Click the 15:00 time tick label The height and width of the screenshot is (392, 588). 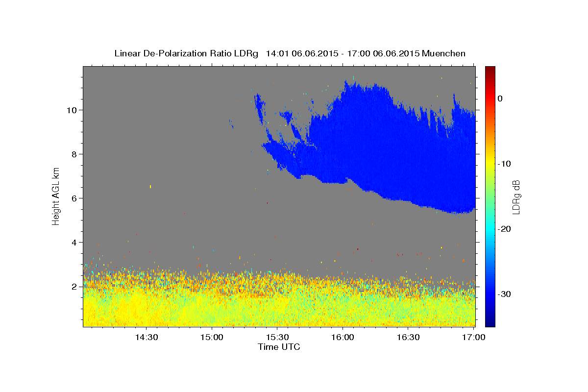pos(212,338)
